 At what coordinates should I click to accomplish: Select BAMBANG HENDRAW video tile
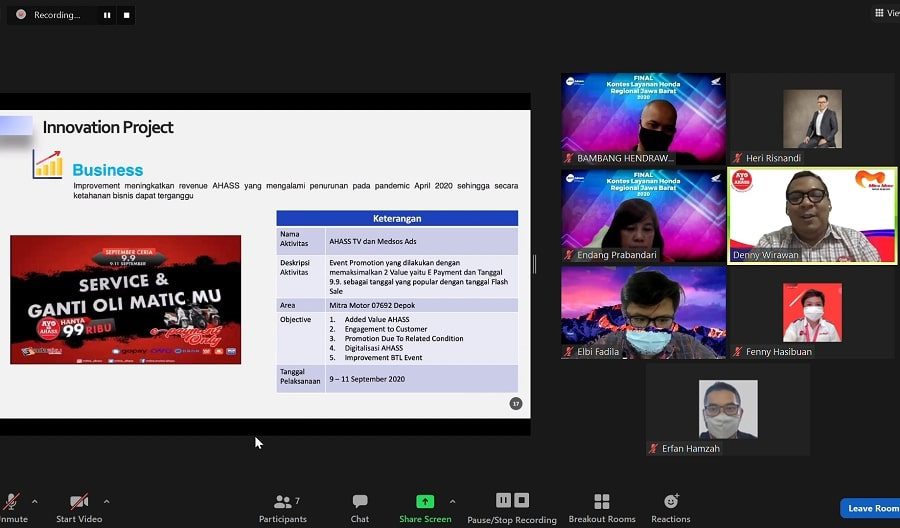tap(643, 119)
